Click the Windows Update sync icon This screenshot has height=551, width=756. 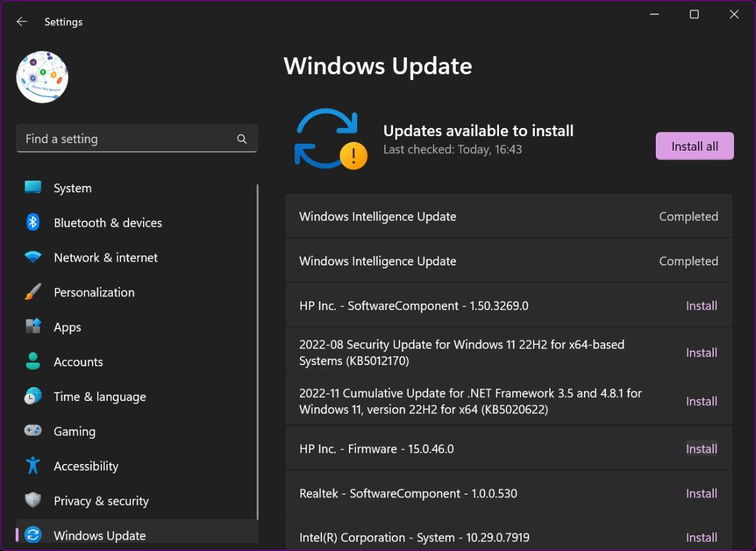[x=33, y=535]
